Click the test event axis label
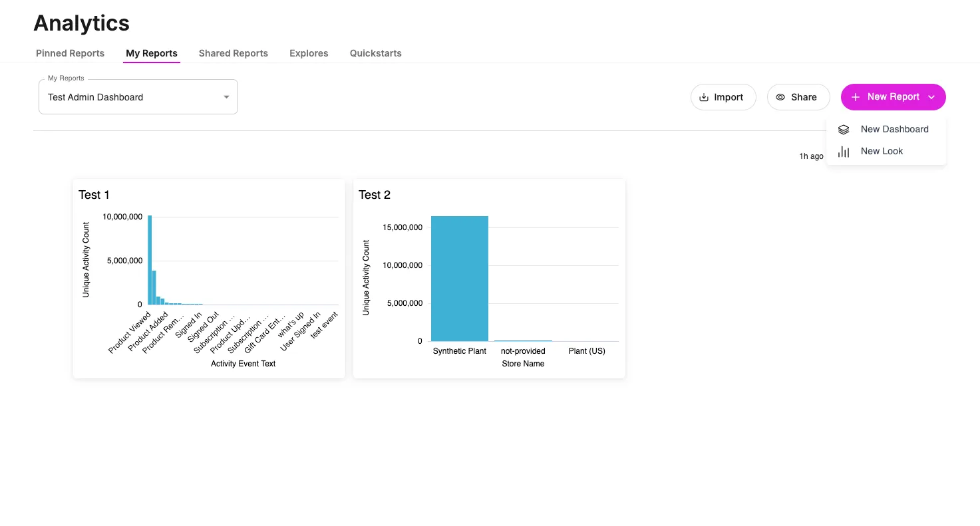 point(325,324)
